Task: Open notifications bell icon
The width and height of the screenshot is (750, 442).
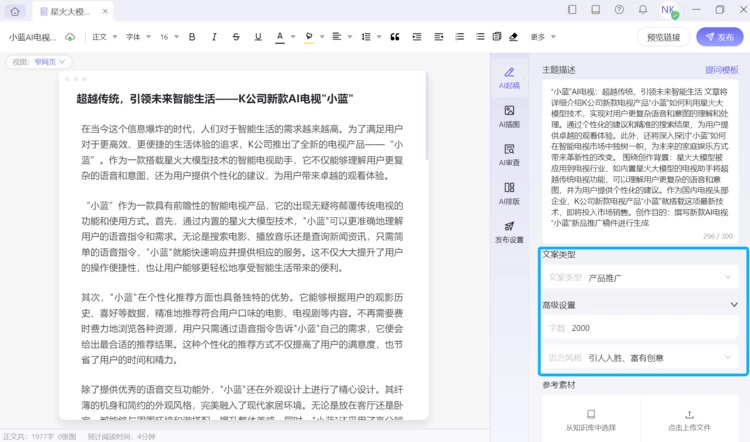Action: (643, 10)
